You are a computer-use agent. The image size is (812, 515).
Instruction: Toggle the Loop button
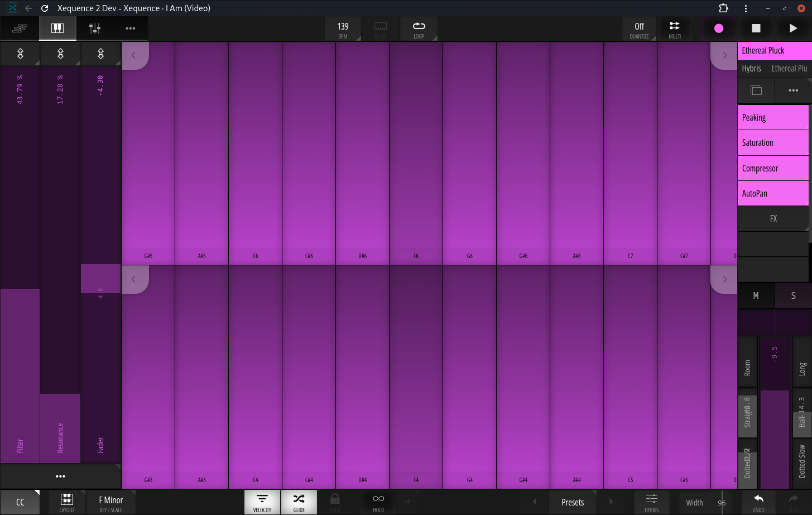[419, 28]
